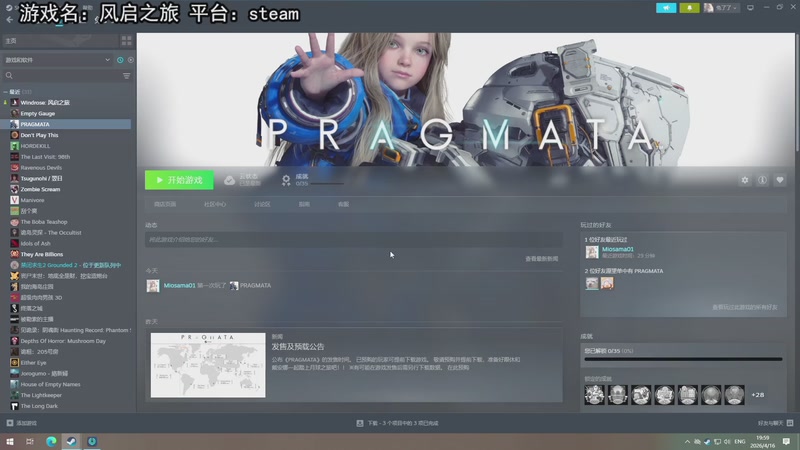Select Grounded 2 queued for update
Viewport: 800px width, 450px height.
coord(70,265)
